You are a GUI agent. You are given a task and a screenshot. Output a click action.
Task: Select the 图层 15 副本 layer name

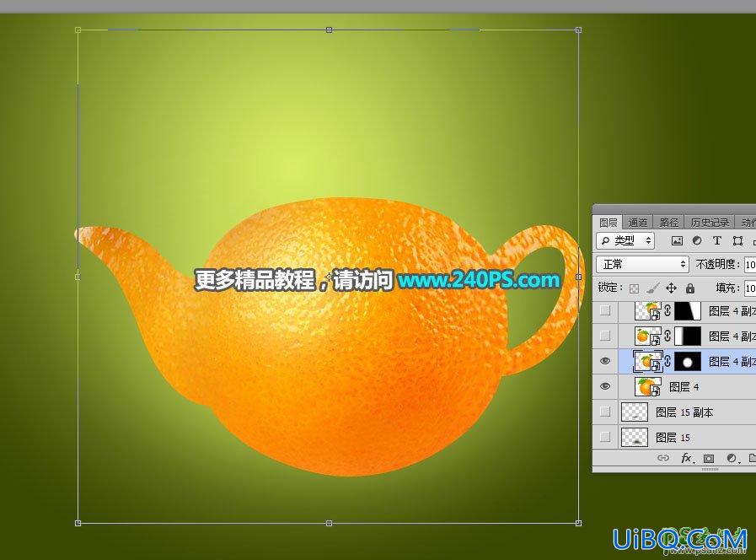click(684, 412)
